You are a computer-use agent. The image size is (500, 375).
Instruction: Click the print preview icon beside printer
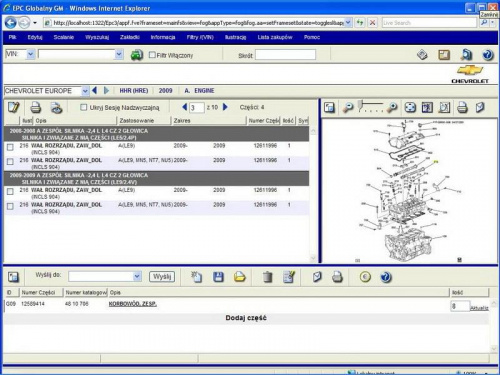click(x=56, y=108)
